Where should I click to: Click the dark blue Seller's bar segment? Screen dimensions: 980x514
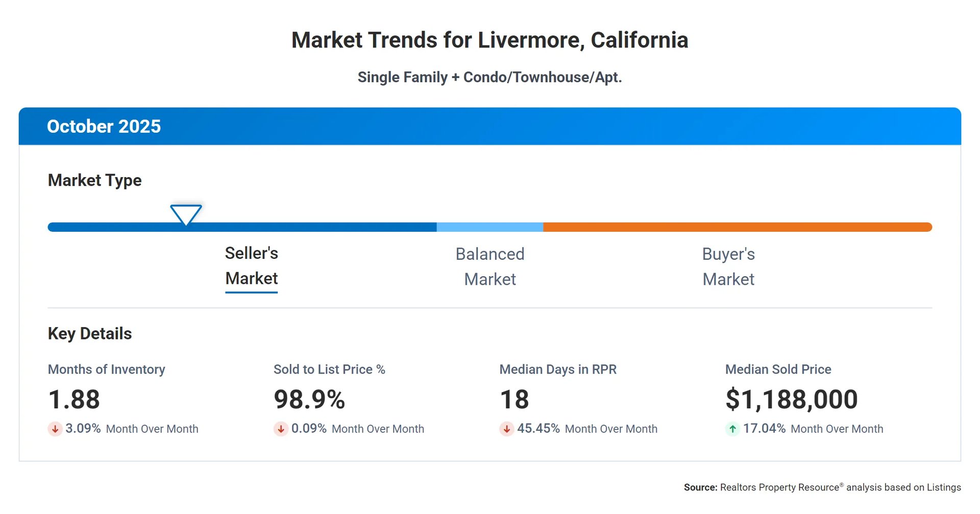tap(306, 227)
